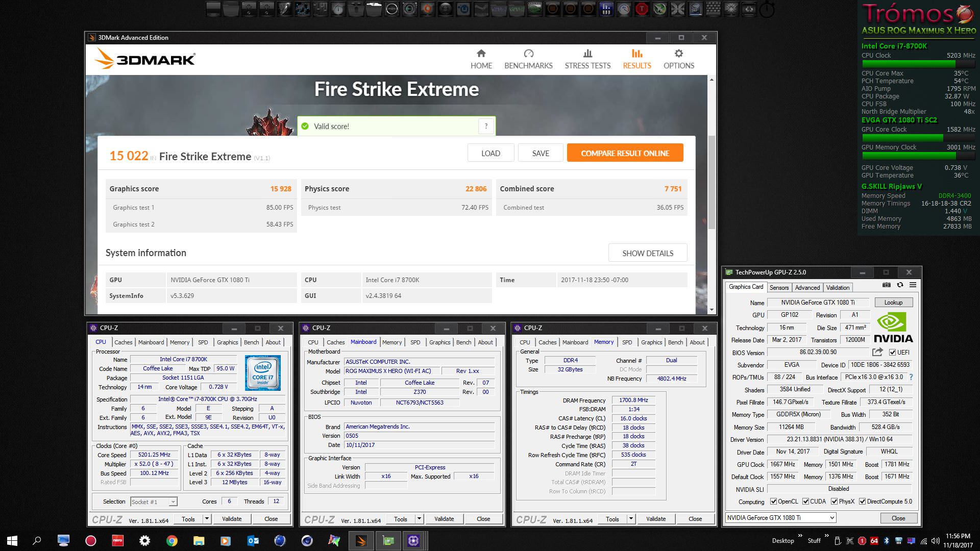
Task: Open Caches tab in first CPU-Z window
Action: coord(123,342)
